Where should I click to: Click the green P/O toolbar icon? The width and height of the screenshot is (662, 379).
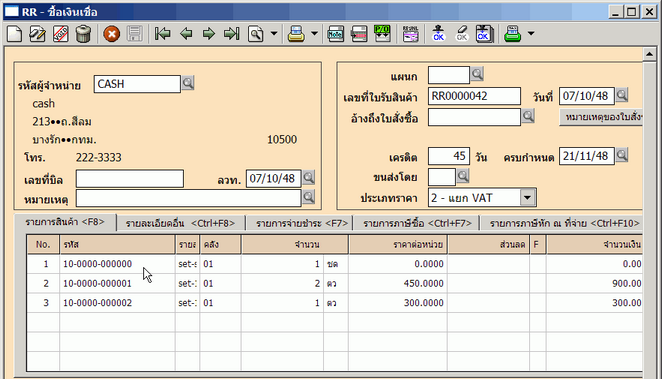point(382,34)
